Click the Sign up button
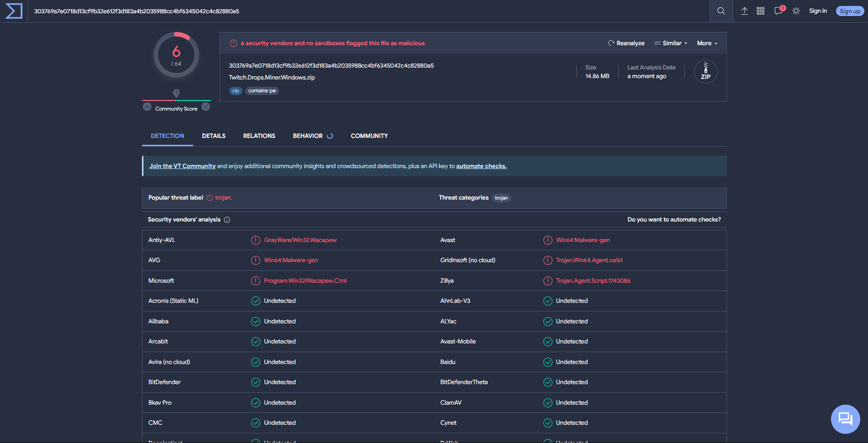The height and width of the screenshot is (443, 868). click(849, 11)
